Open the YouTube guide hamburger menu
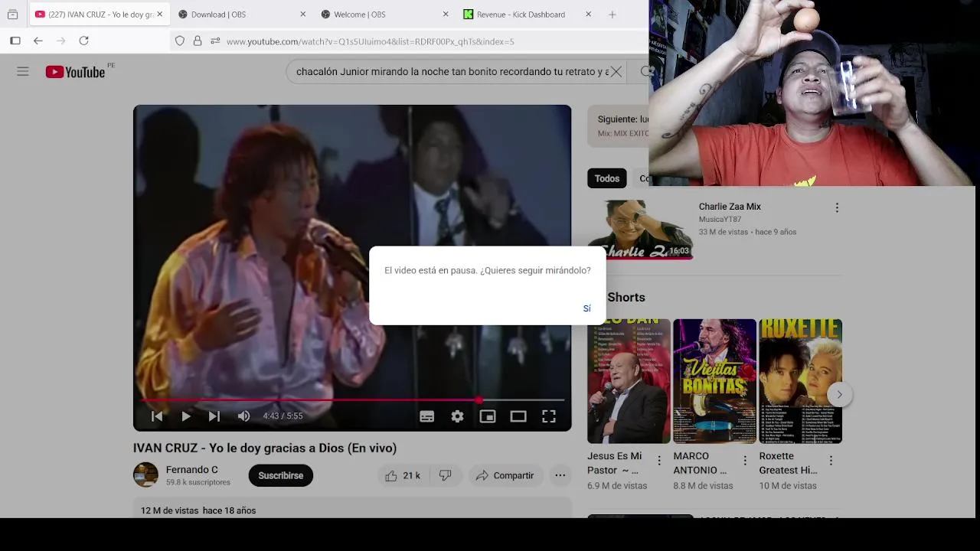The width and height of the screenshot is (980, 551). 23,71
